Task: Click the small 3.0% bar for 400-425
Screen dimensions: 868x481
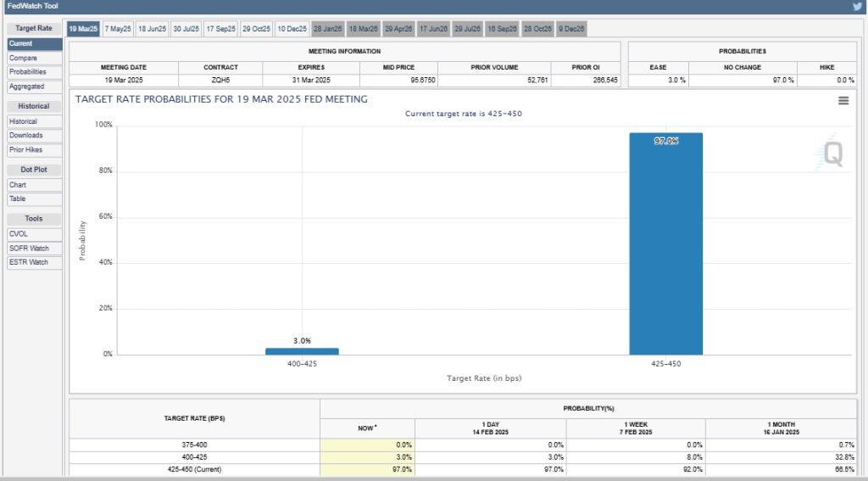Action: pos(302,351)
